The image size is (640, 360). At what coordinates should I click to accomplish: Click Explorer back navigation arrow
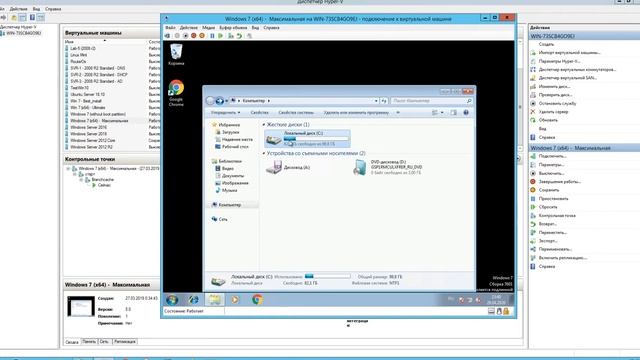click(210, 100)
